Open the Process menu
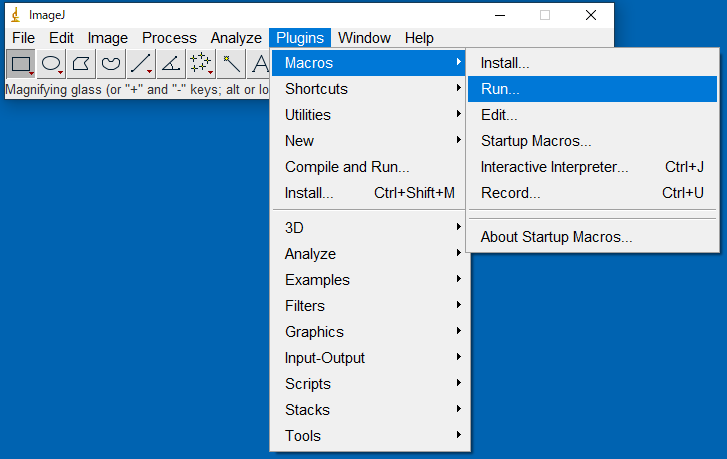Viewport: 727px width, 459px height. coord(169,38)
